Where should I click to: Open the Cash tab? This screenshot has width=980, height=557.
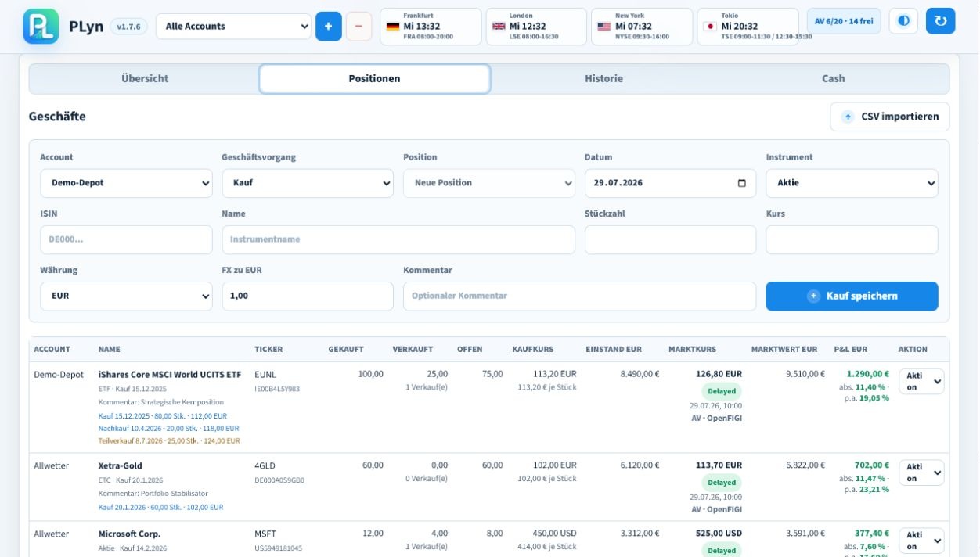[833, 79]
